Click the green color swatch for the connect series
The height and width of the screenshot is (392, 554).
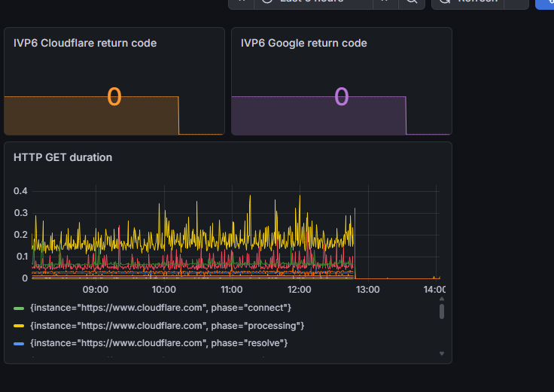click(x=19, y=308)
